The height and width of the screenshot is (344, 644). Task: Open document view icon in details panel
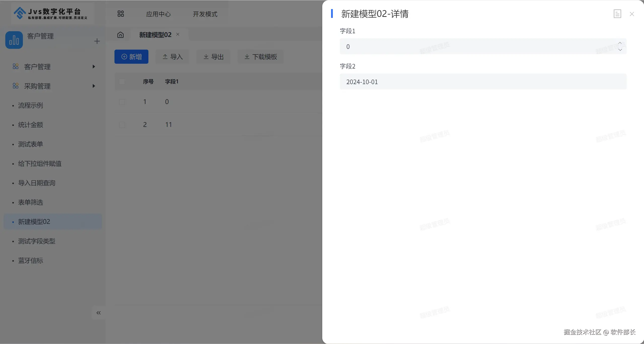pos(617,14)
